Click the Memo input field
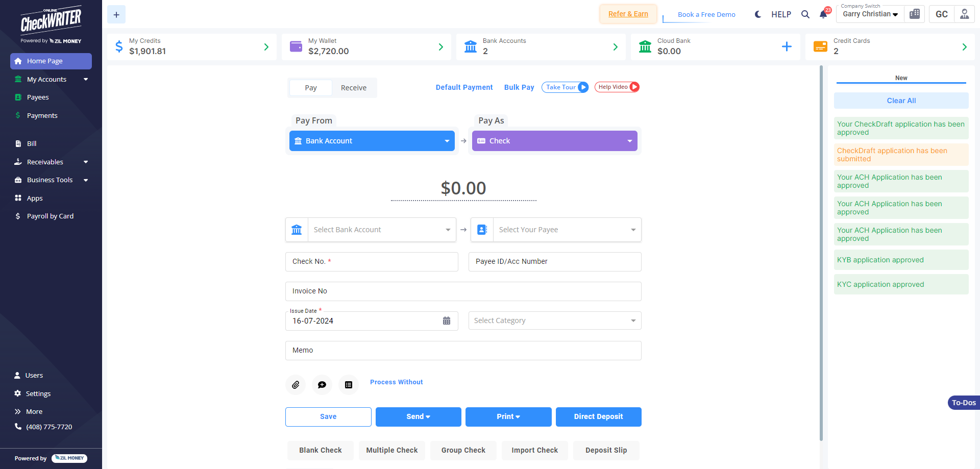The image size is (980, 469). (463, 350)
